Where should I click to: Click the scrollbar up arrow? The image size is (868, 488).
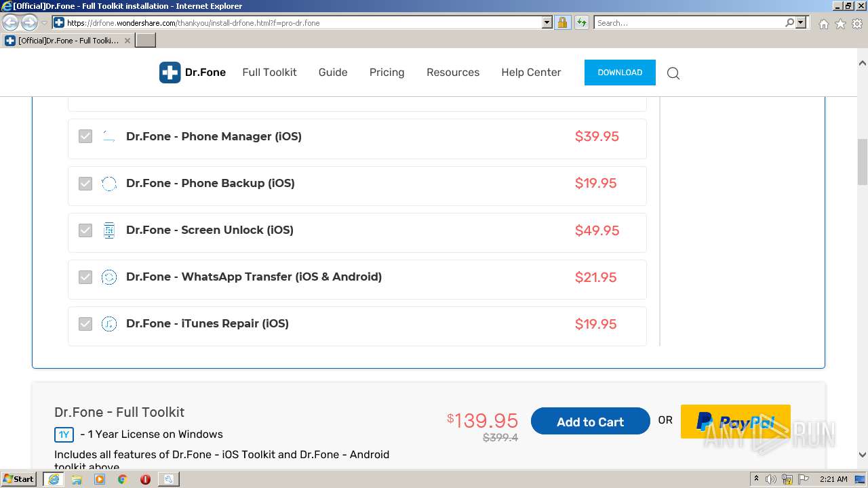[863, 63]
